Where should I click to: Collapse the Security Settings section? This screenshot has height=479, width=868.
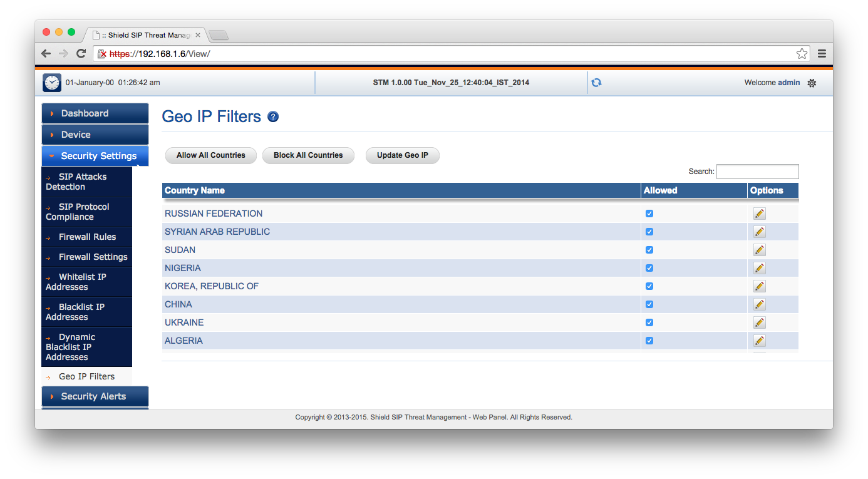click(x=95, y=156)
